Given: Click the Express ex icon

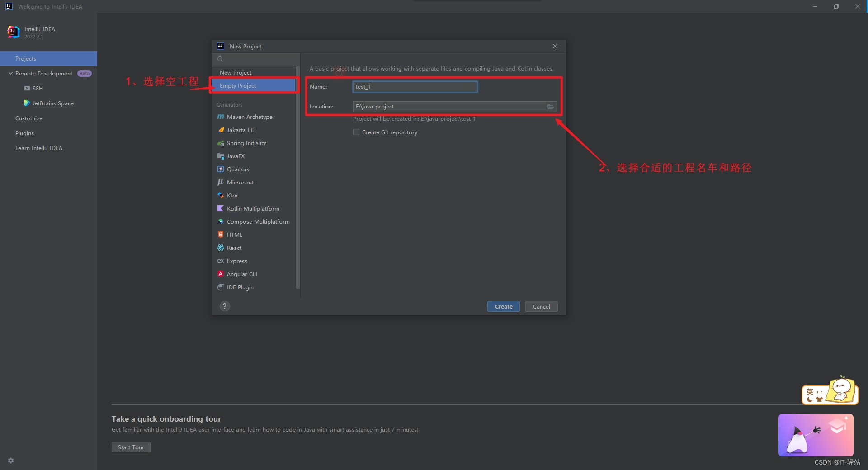Looking at the screenshot, I should tap(221, 261).
